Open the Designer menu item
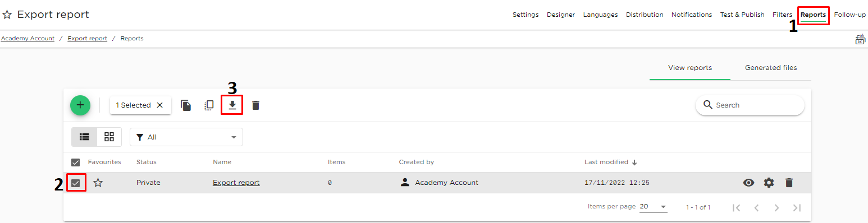Image resolution: width=868 pixels, height=223 pixels. coord(561,15)
